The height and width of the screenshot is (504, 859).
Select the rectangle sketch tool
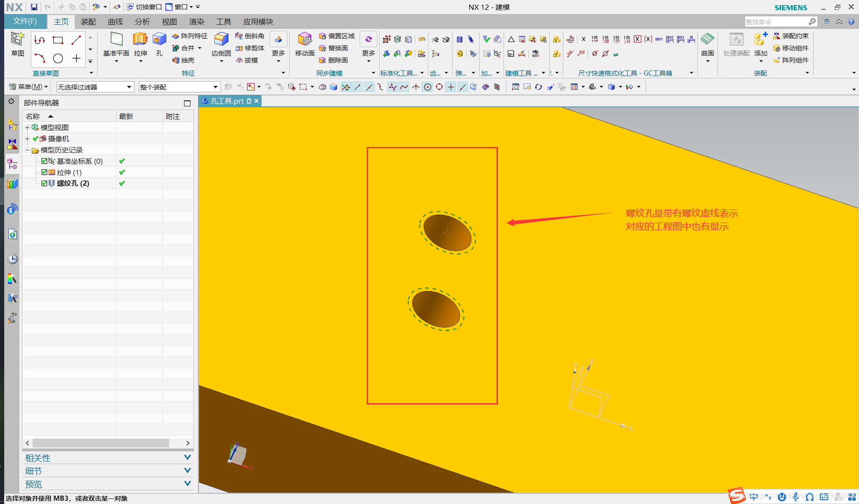pos(58,40)
